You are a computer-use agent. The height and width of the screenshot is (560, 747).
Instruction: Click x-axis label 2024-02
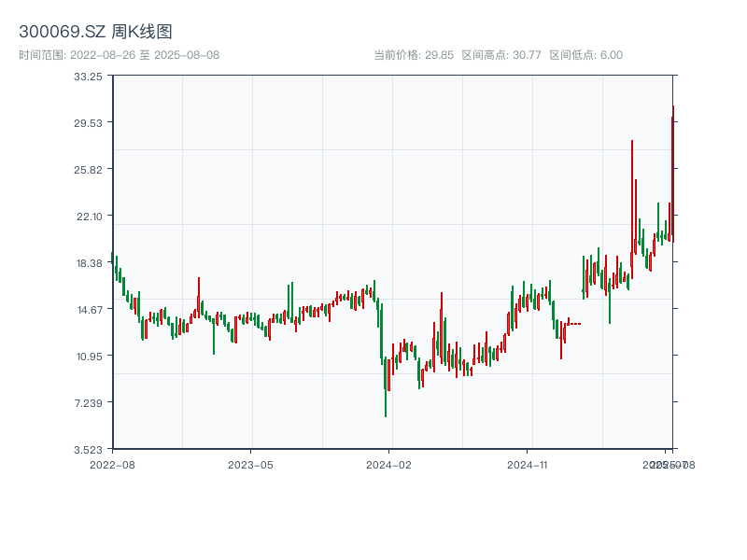[x=388, y=465]
